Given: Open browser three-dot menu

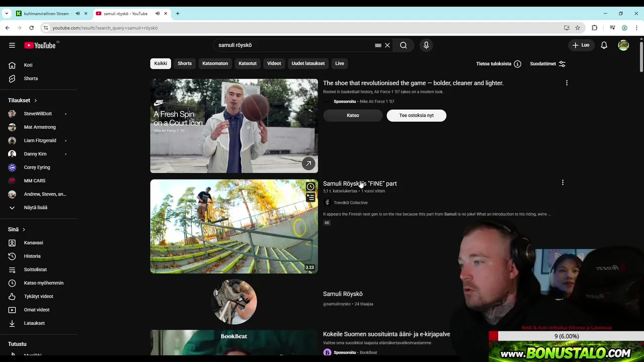Looking at the screenshot, I should coord(637,28).
